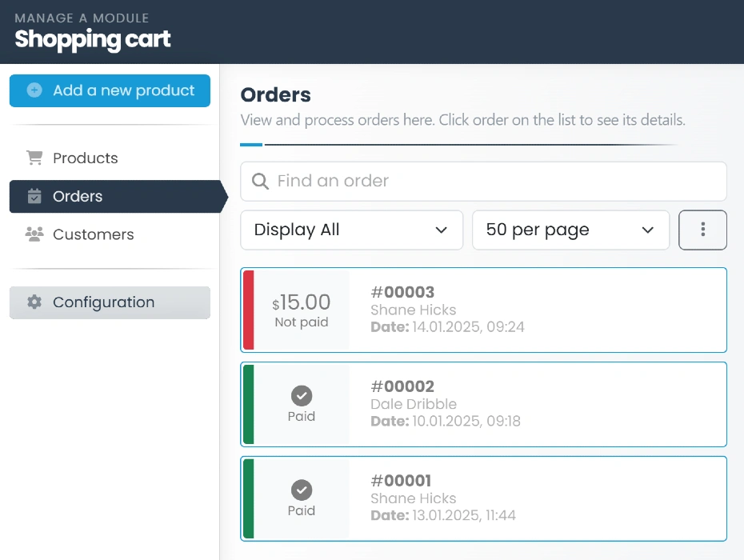Open the Products section
The image size is (744, 560).
pos(110,158)
